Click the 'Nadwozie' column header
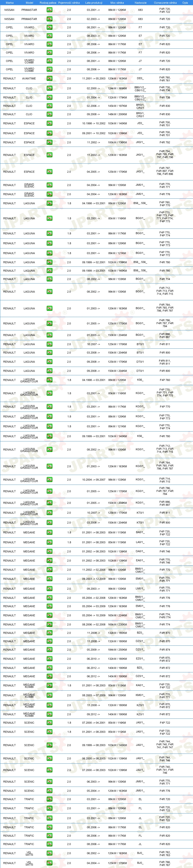This screenshot has height=868, width=193. click(140, 3)
